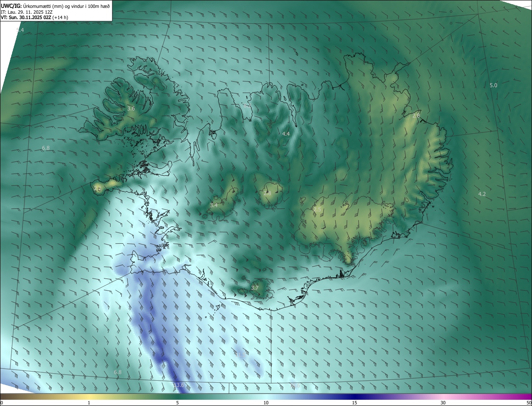
Task: Click the 3.4 value on Langjökull glacier
Action: [214, 205]
